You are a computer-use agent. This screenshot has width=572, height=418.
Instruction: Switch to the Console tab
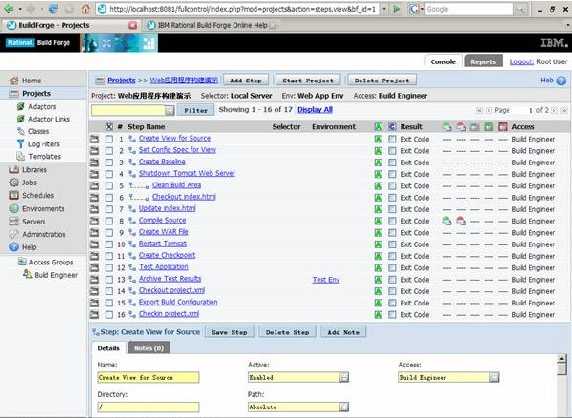pyautogui.click(x=443, y=62)
